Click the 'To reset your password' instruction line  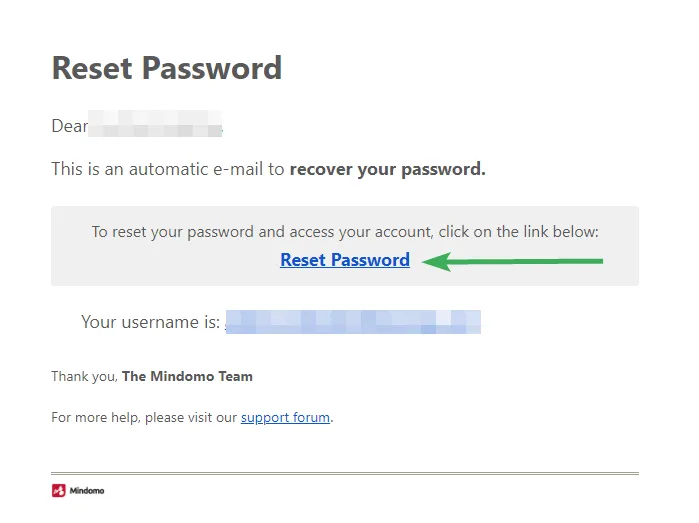tap(262, 232)
